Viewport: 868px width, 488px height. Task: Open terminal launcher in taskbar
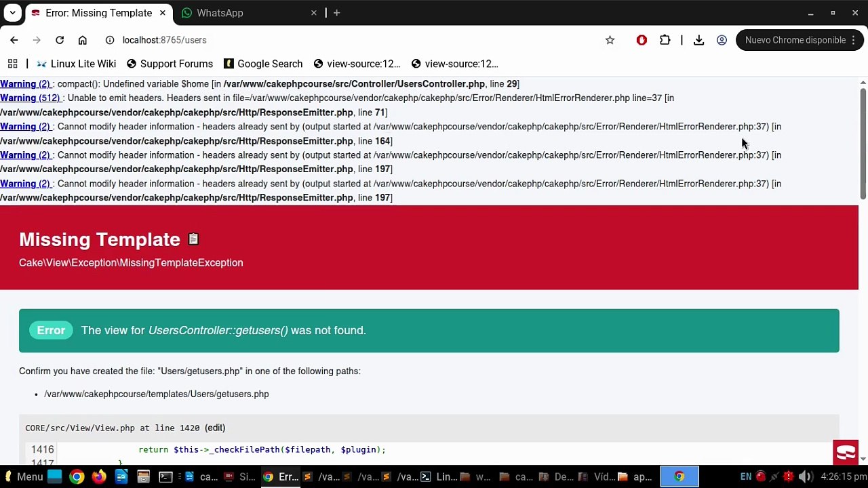165,476
